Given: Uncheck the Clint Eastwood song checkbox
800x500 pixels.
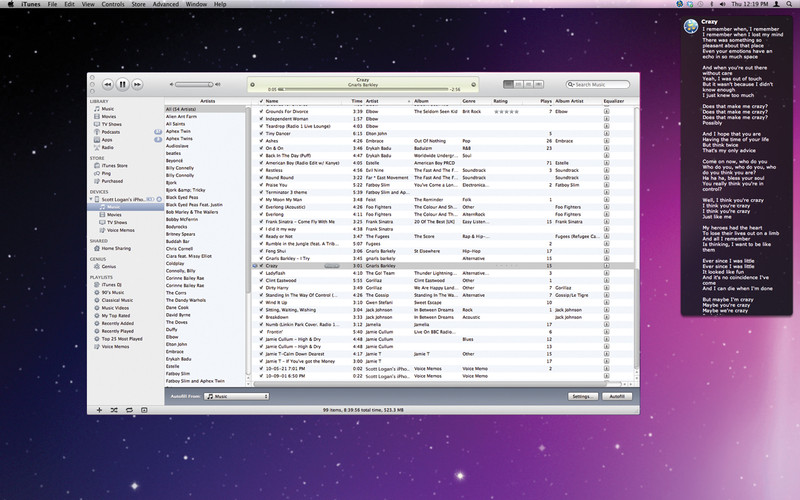Looking at the screenshot, I should click(261, 279).
